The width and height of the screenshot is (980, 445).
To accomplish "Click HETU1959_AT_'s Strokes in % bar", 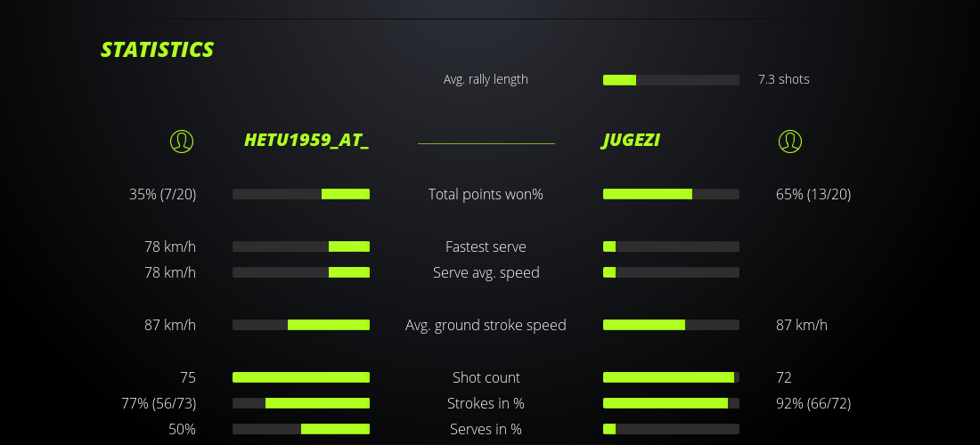I will (x=301, y=403).
